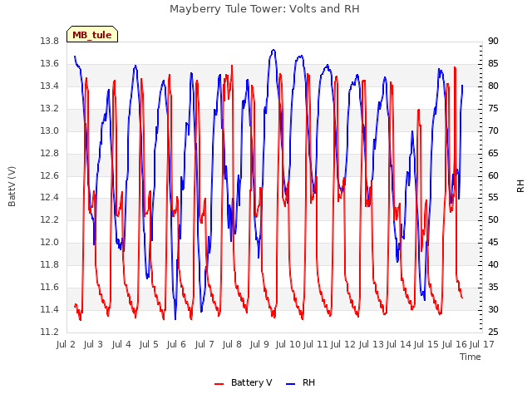Click the 11.4 left axis tick label
Viewport: 532px width, 399px height.
pyautogui.click(x=49, y=309)
